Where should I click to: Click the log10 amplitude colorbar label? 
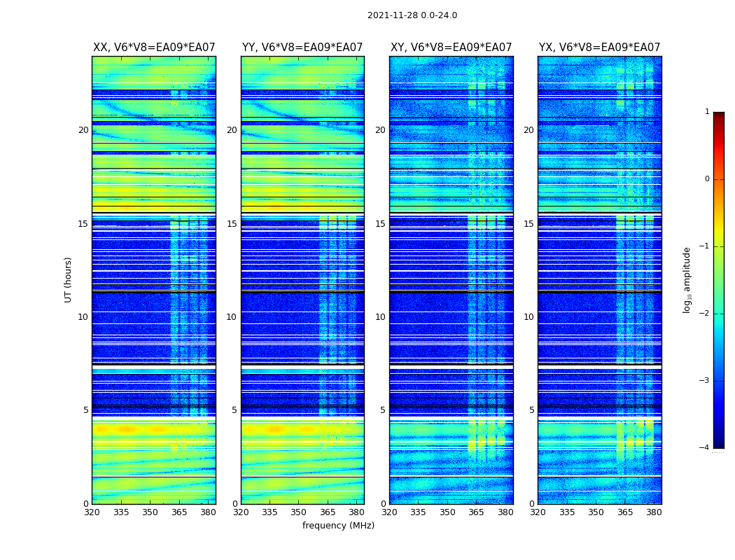[687, 280]
